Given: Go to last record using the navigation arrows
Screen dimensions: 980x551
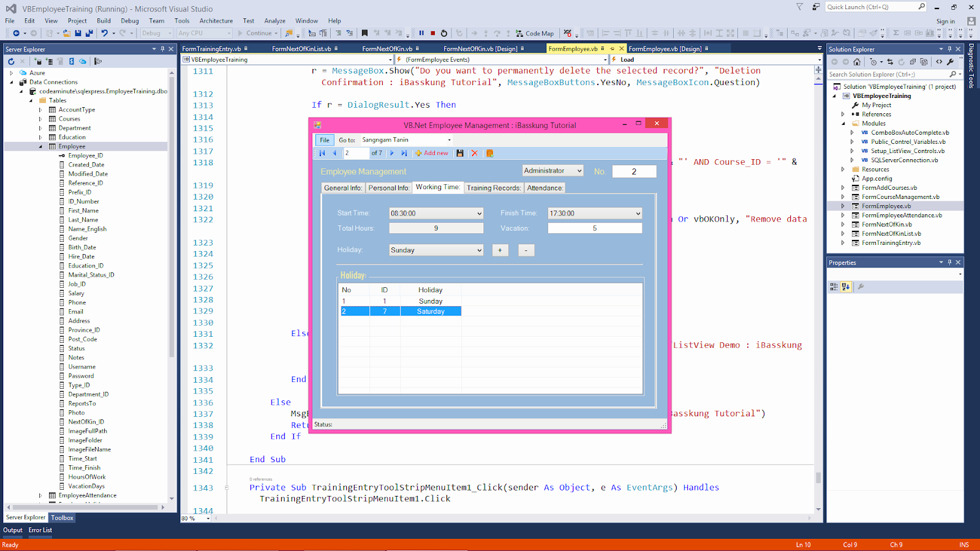Looking at the screenshot, I should 404,153.
